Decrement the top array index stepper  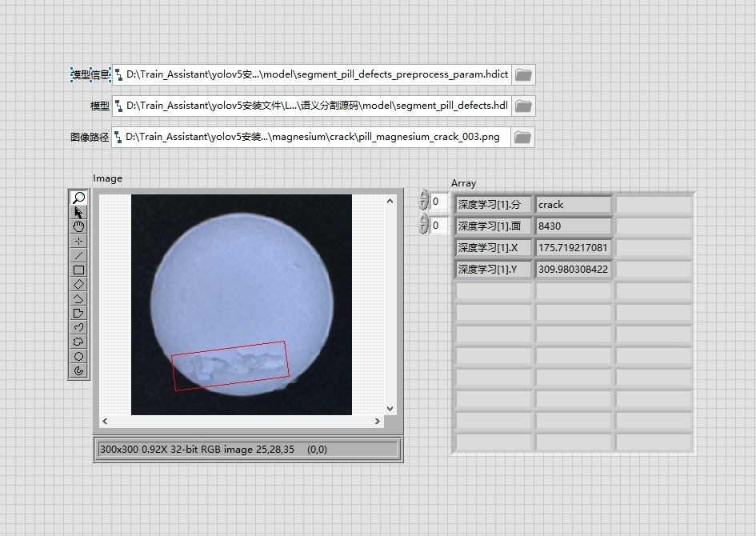pyautogui.click(x=423, y=206)
